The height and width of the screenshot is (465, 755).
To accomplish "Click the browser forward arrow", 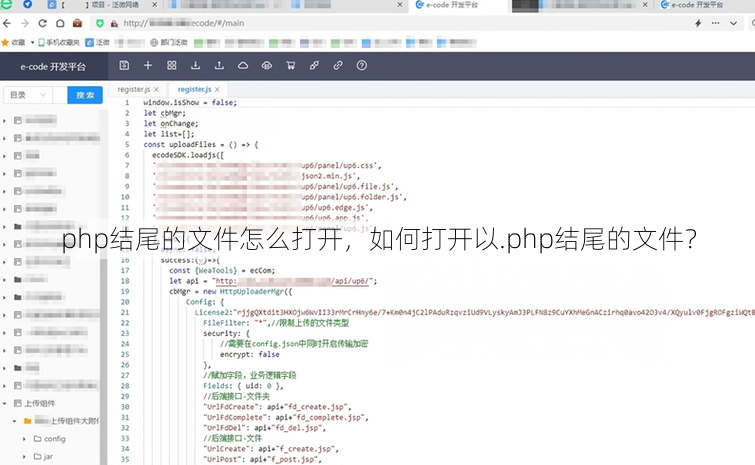I will point(25,23).
